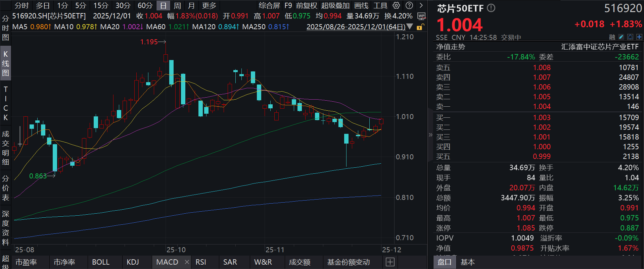Select 分时图 in left sidebar
This screenshot has height=269, width=644.
point(5,28)
